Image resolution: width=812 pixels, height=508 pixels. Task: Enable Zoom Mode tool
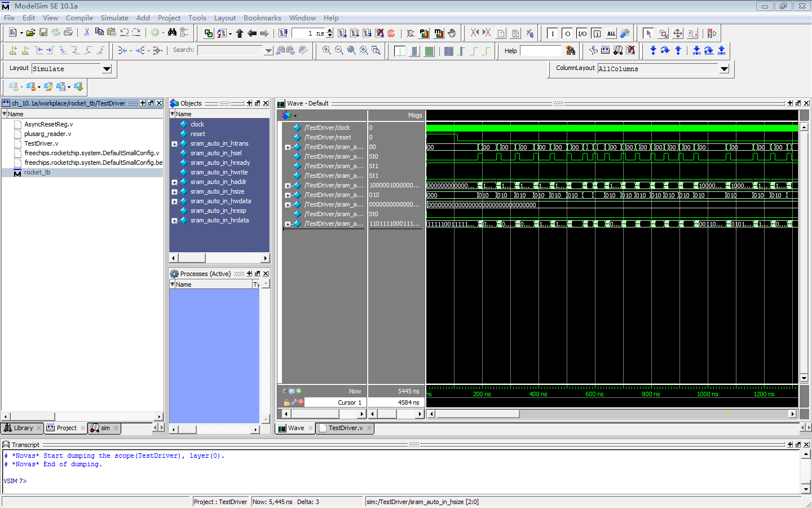pos(663,33)
